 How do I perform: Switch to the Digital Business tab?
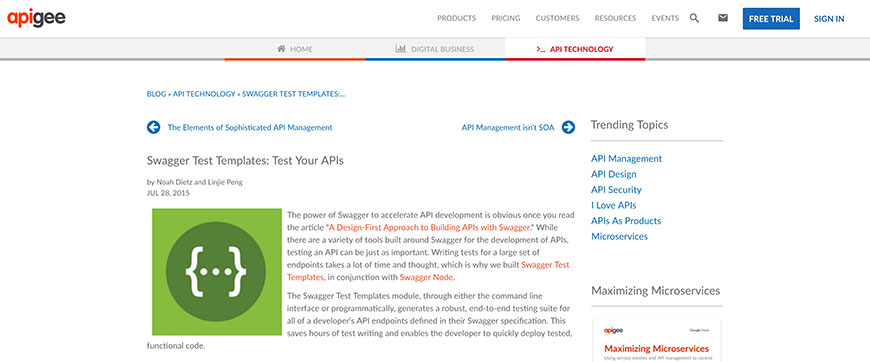click(x=435, y=49)
